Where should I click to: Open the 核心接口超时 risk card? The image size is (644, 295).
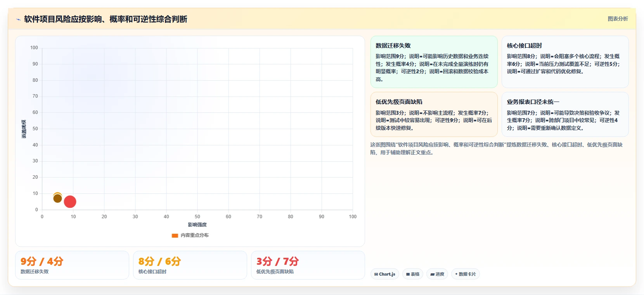[x=565, y=62]
